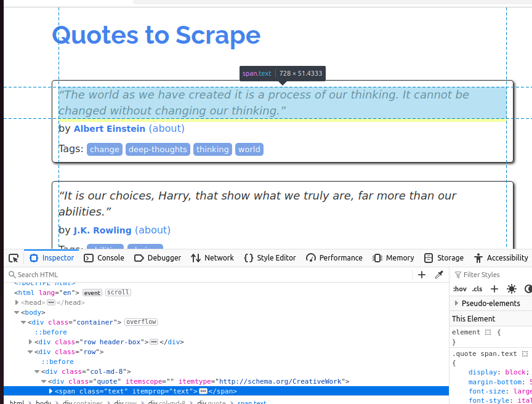Select the node picker tool
Image resolution: width=532 pixels, height=404 pixels.
tap(13, 257)
